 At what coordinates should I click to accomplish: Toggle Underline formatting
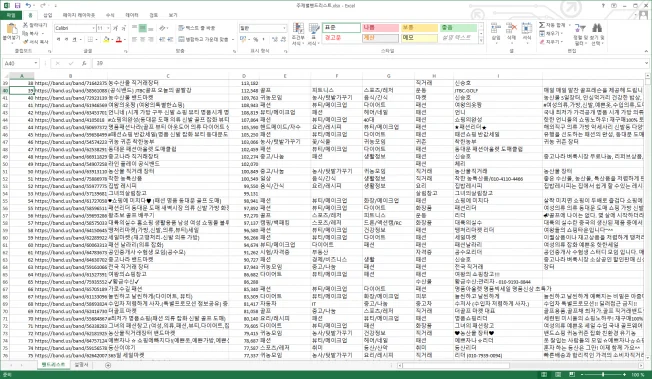pyautogui.click(x=74, y=40)
